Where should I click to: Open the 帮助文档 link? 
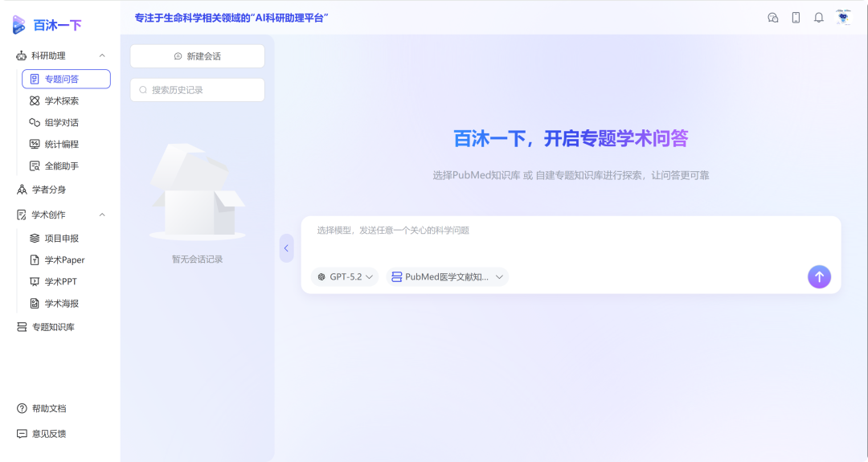[x=49, y=408]
